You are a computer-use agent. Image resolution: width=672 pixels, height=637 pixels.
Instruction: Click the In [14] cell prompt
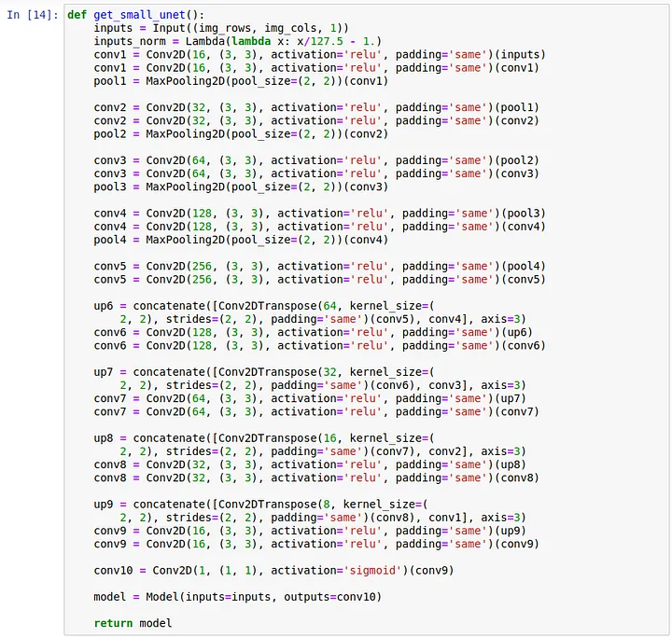[x=32, y=15]
